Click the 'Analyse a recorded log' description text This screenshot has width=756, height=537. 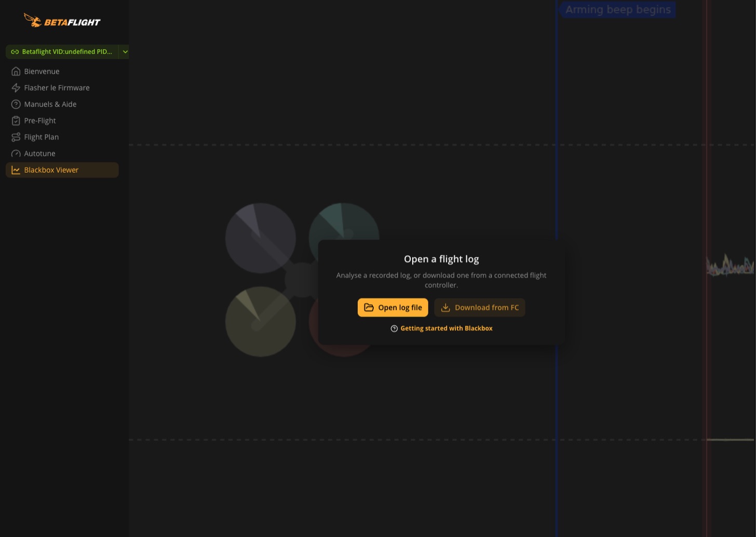(441, 280)
